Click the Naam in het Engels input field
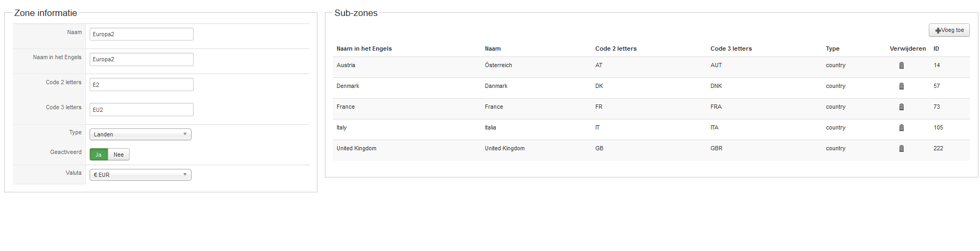This screenshot has height=251, width=980. pyautogui.click(x=141, y=59)
